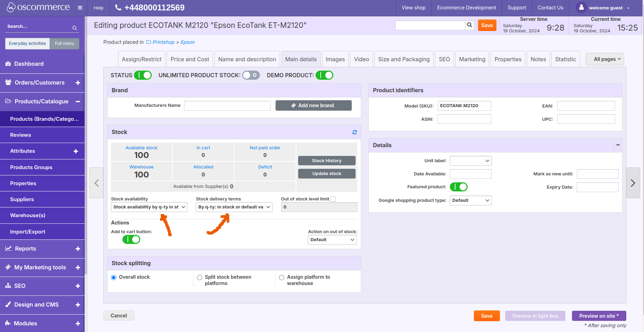Click the phone icon in header

click(118, 8)
